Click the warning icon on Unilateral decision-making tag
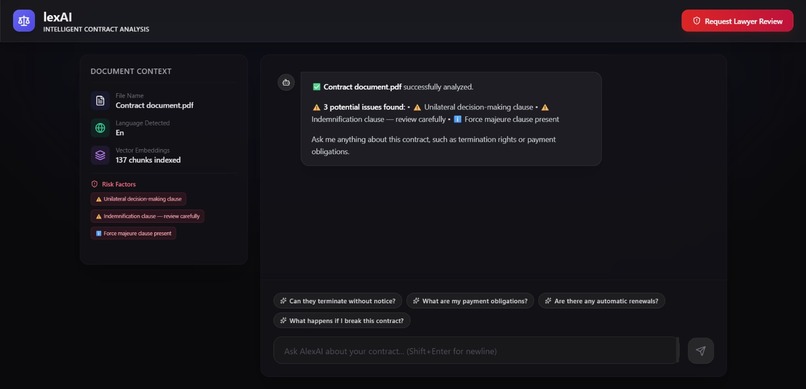Viewport: 806px width, 389px height. click(x=99, y=199)
